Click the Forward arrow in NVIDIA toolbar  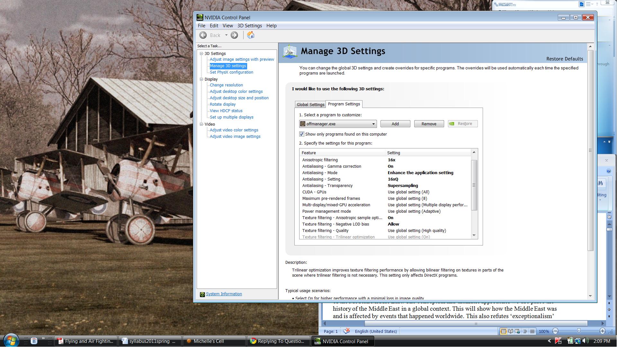pos(234,35)
